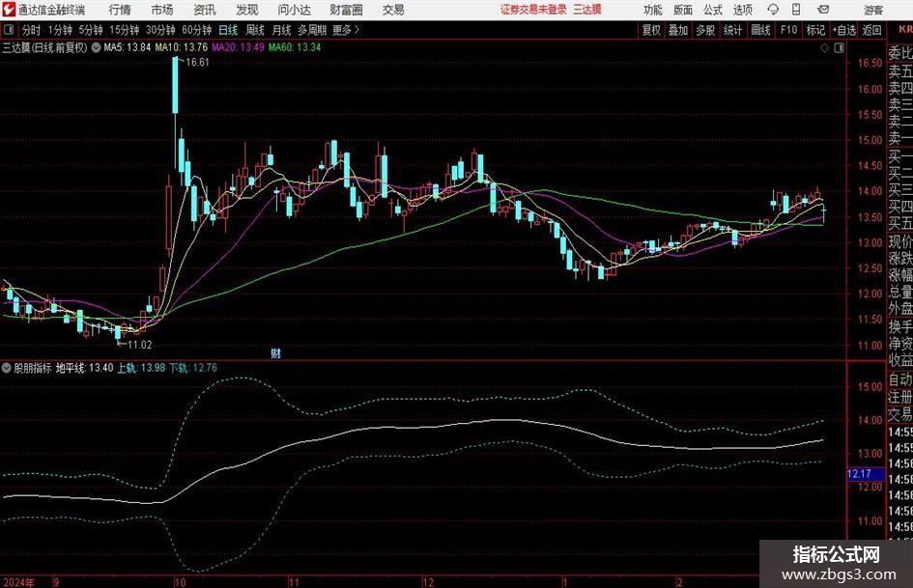Image resolution: width=913 pixels, height=588 pixels.
Task: Add stock via the +自选 button
Action: (844, 30)
